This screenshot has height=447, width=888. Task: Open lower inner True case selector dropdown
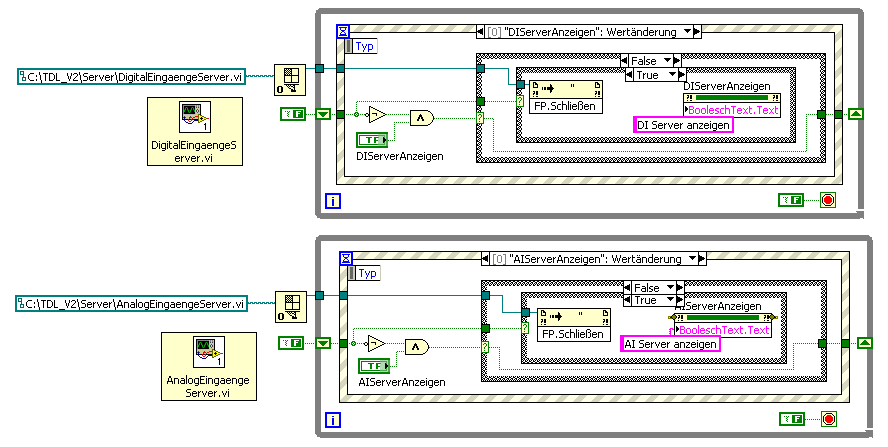[x=671, y=300]
